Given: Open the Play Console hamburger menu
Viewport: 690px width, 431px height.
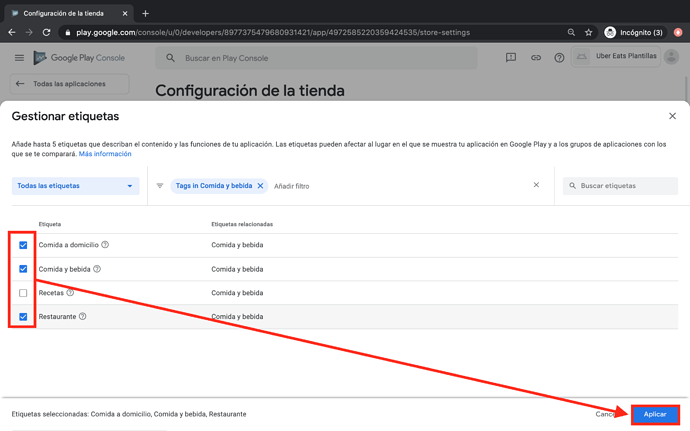Looking at the screenshot, I should (x=19, y=58).
